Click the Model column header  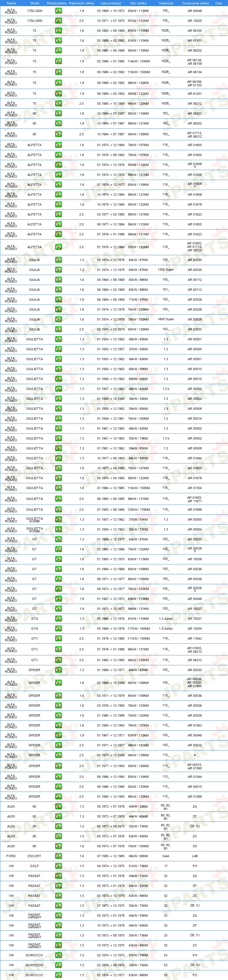[x=35, y=3]
